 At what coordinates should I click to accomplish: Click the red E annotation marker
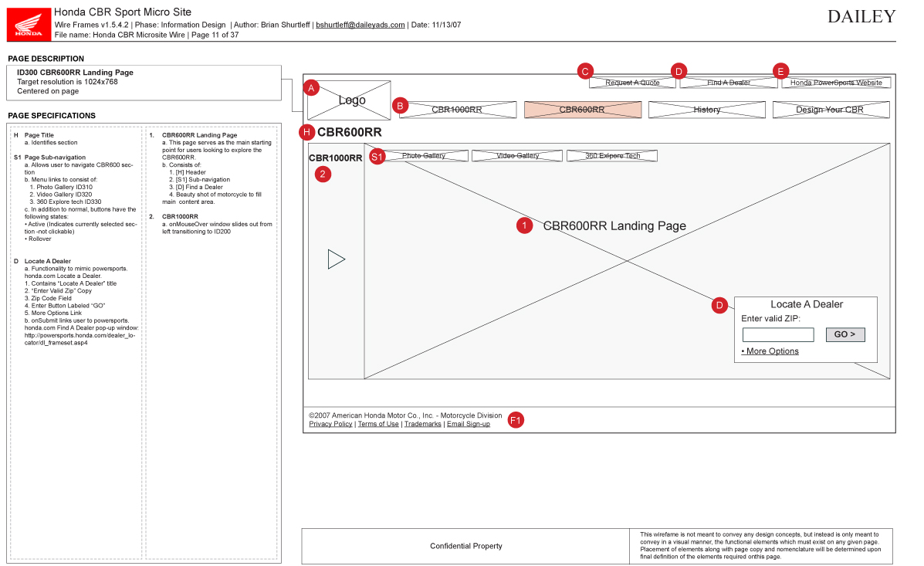pyautogui.click(x=780, y=72)
